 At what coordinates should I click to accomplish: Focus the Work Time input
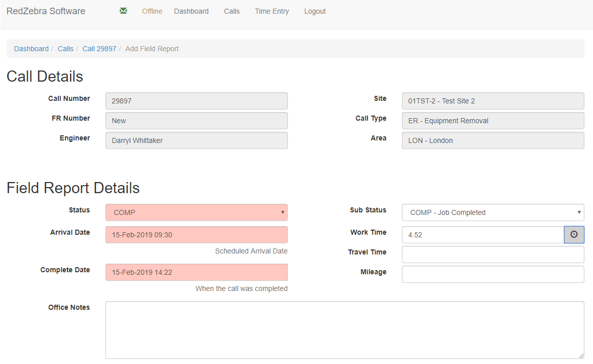tap(483, 235)
